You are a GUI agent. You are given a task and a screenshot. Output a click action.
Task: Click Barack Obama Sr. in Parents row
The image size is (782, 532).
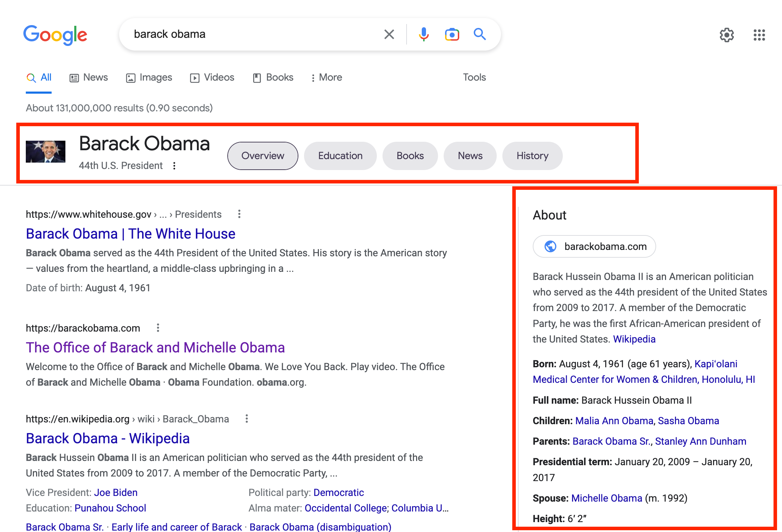tap(612, 441)
